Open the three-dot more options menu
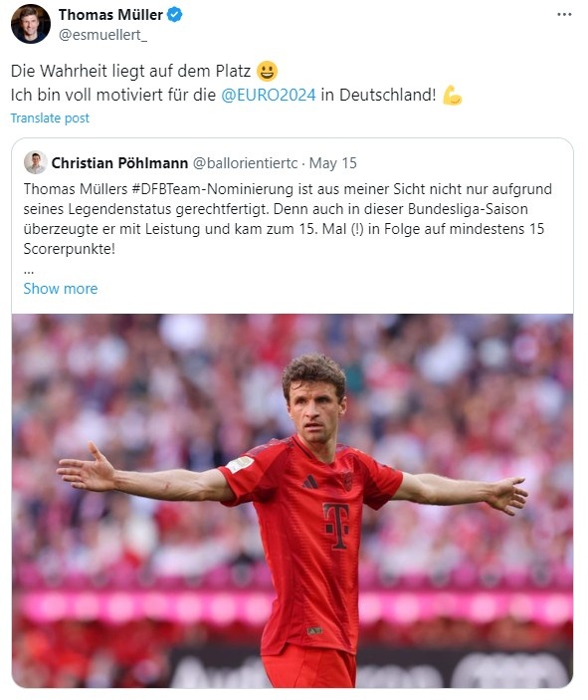 point(564,15)
